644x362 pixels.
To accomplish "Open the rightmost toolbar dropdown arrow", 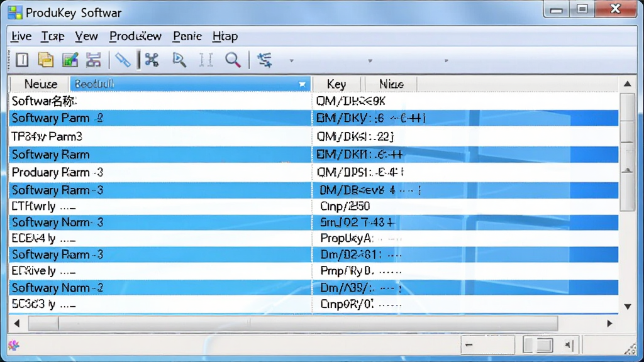I will coord(447,61).
